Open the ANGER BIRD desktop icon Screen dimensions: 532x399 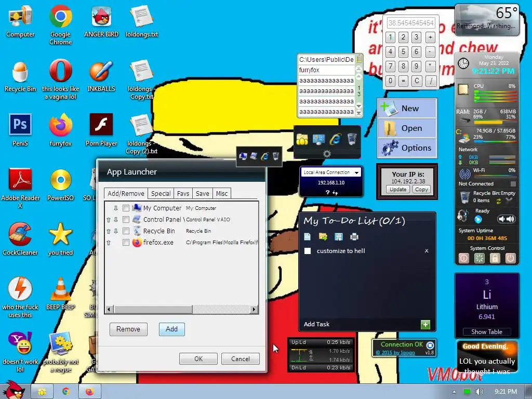coord(101,21)
